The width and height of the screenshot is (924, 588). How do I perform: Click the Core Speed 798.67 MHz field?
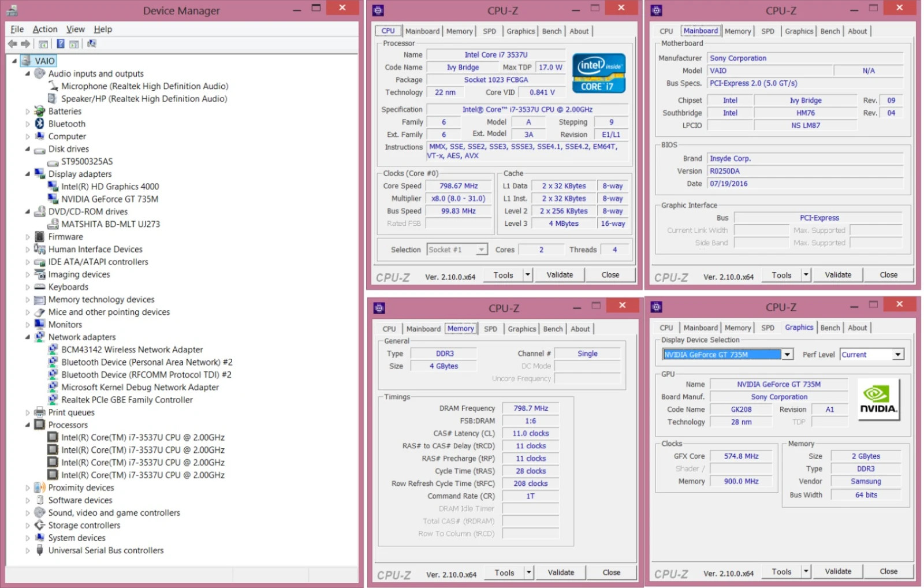click(x=459, y=186)
